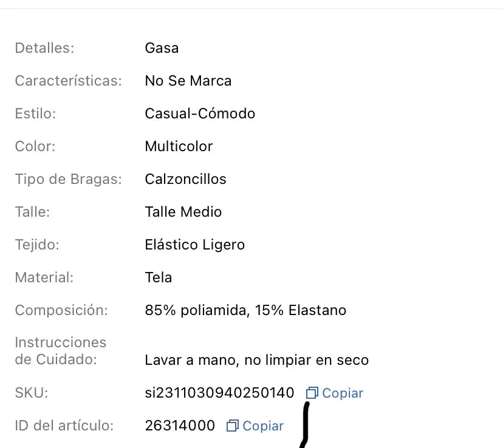Click the Instrucciones de Cuidado label
This screenshot has width=503, height=448.
pyautogui.click(x=60, y=351)
